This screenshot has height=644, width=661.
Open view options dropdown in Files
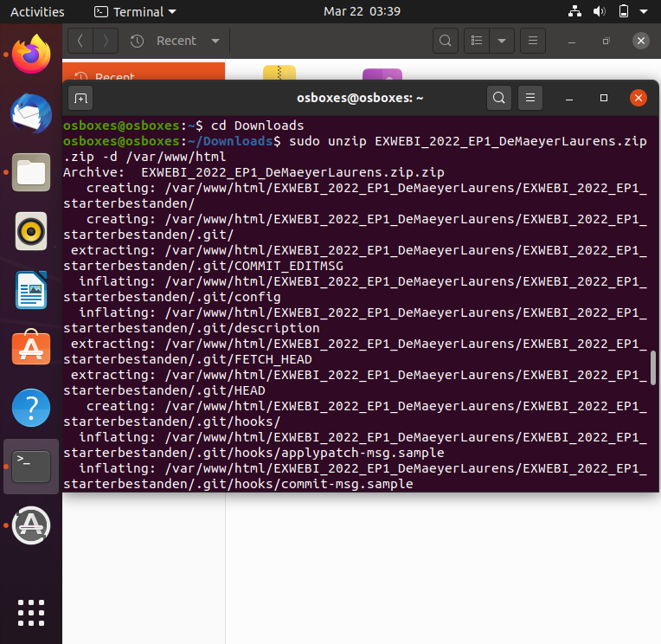tap(502, 41)
